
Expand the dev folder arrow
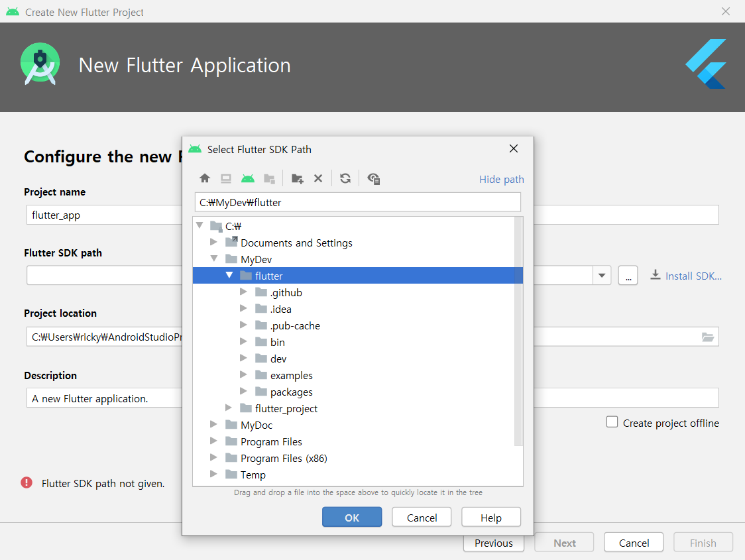pos(243,358)
